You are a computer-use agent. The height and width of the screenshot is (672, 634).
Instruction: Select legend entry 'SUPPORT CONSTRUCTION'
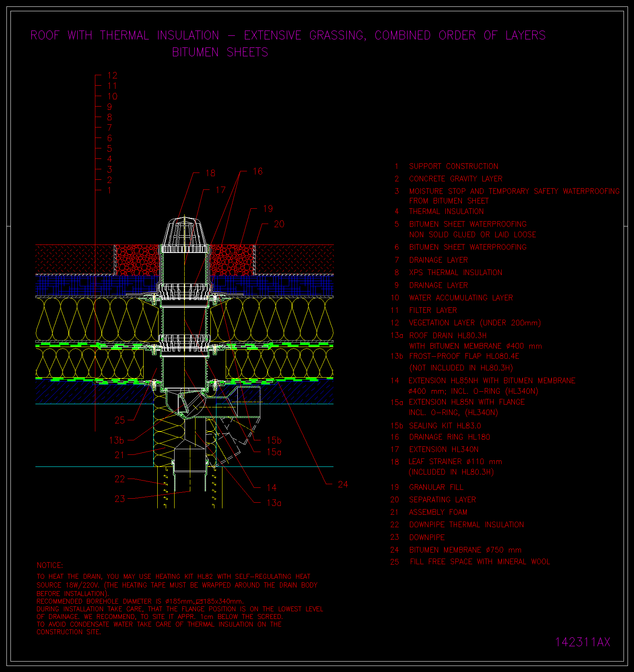click(x=454, y=166)
